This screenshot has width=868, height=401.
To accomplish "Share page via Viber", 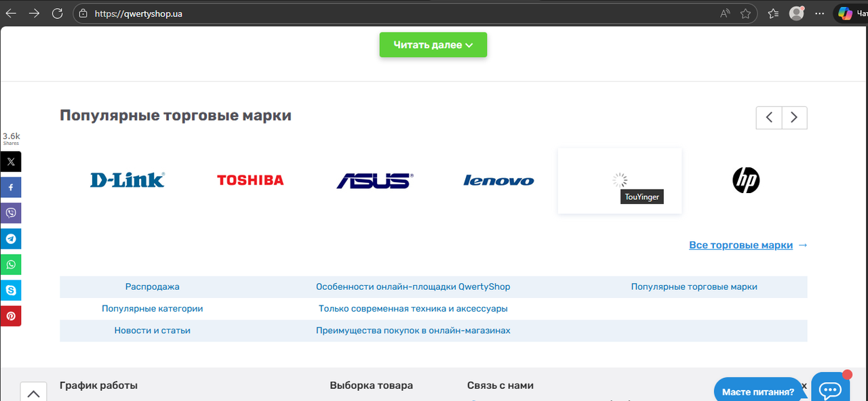I will click(11, 213).
